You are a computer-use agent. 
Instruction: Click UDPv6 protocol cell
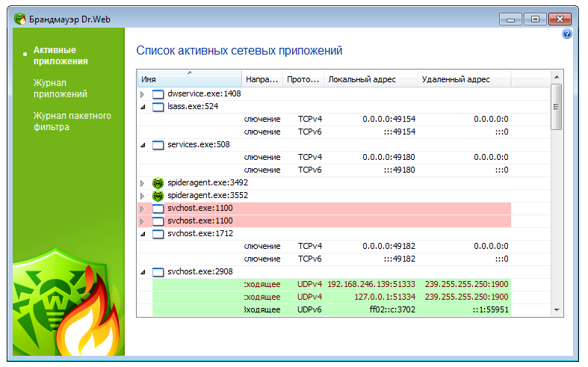click(309, 309)
